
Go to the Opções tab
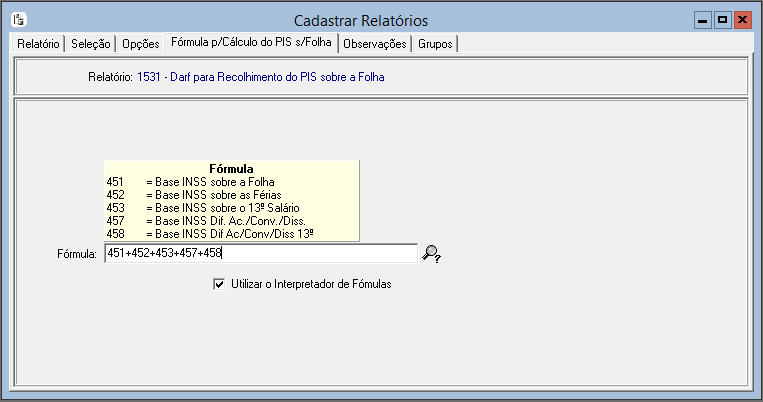click(x=140, y=44)
